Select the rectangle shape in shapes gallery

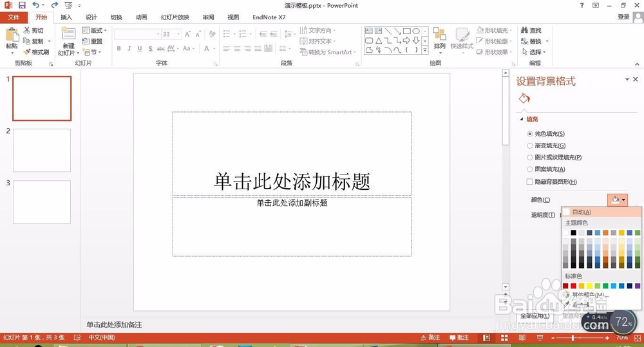point(406,31)
